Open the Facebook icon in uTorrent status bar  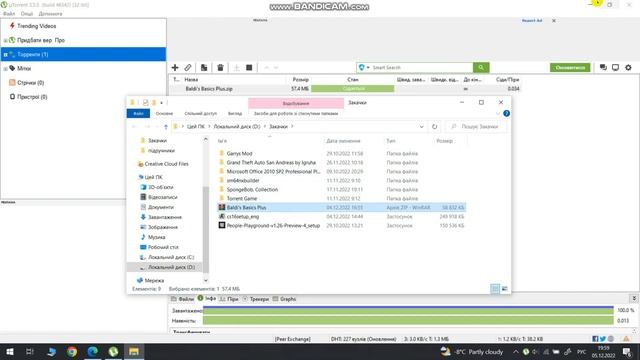click(x=595, y=339)
